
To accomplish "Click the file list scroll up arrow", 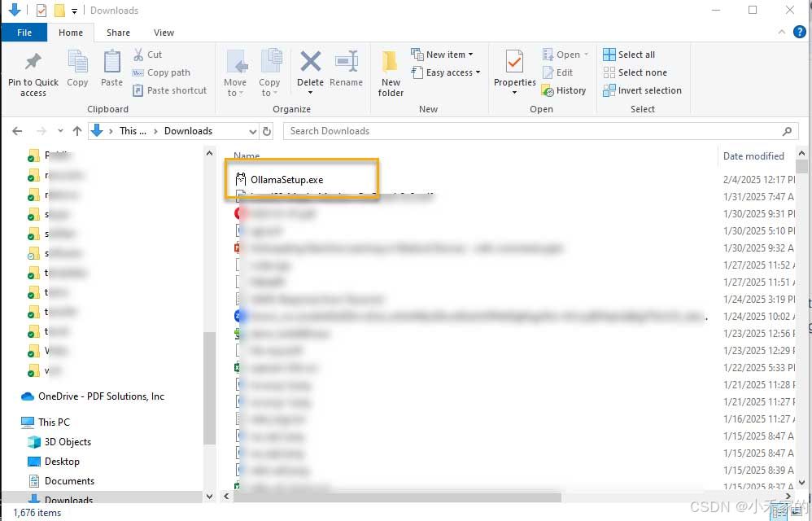I will click(801, 154).
